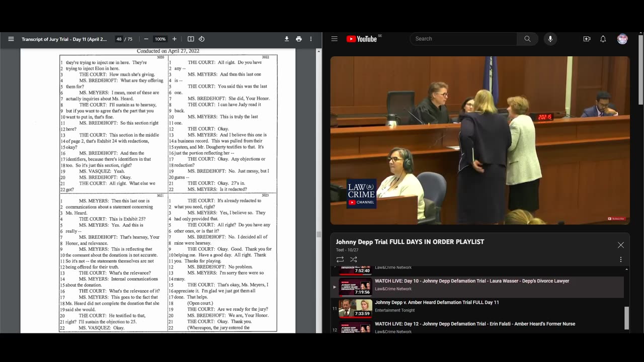Screen dimensions: 644x362
Task: Open YouTube notifications bell
Action: (603, 39)
